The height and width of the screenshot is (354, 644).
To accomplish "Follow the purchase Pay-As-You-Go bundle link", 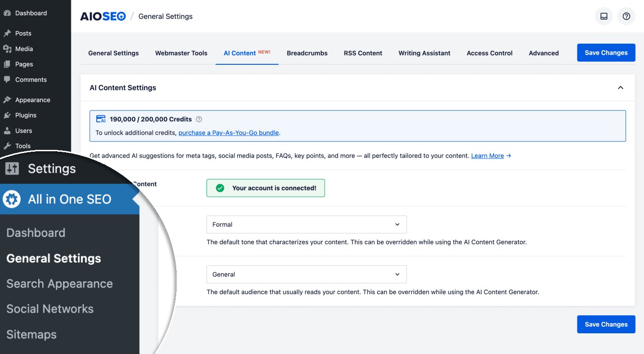I will 229,133.
